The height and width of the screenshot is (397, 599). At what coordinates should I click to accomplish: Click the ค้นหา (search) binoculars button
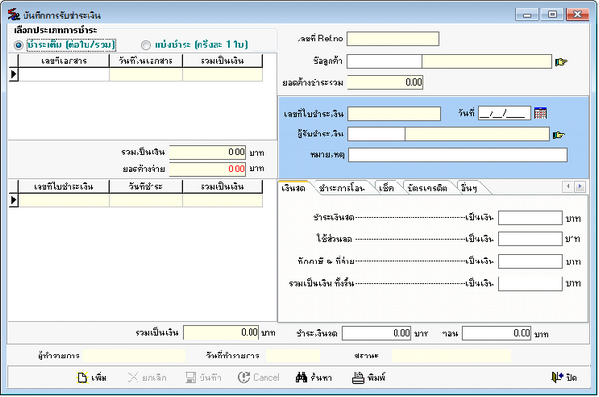pos(314,378)
